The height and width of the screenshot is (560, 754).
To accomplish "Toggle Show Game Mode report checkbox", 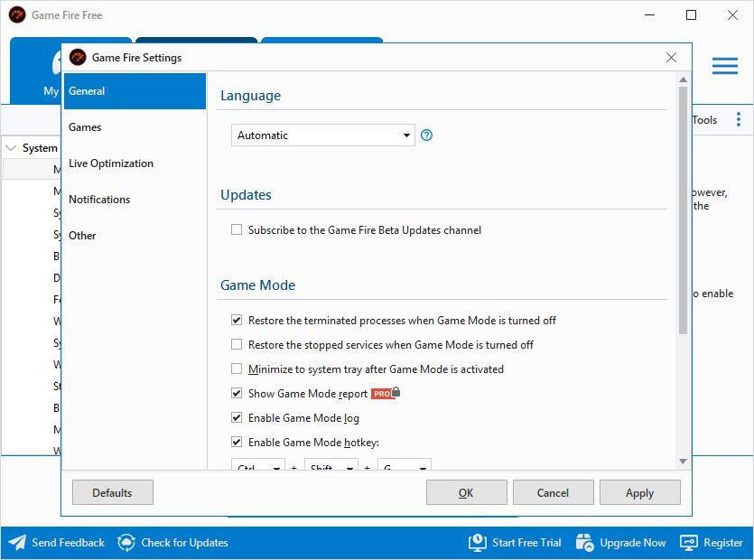I will (x=237, y=393).
